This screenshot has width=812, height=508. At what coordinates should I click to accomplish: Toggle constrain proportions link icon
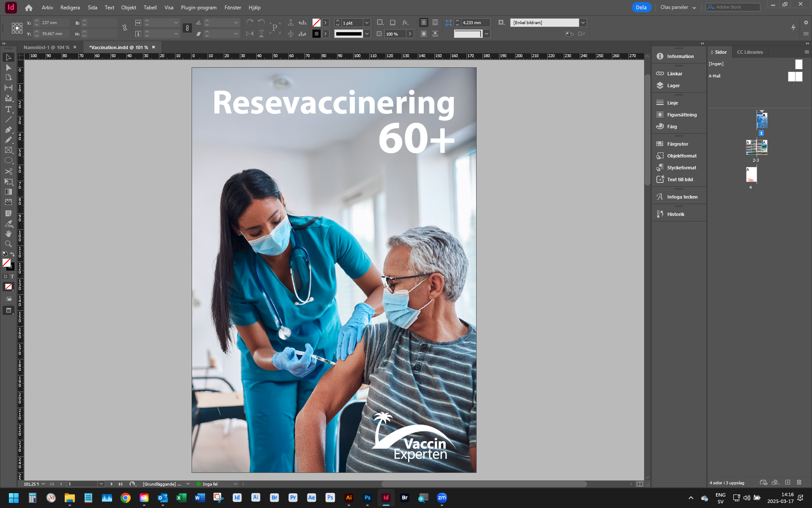124,28
